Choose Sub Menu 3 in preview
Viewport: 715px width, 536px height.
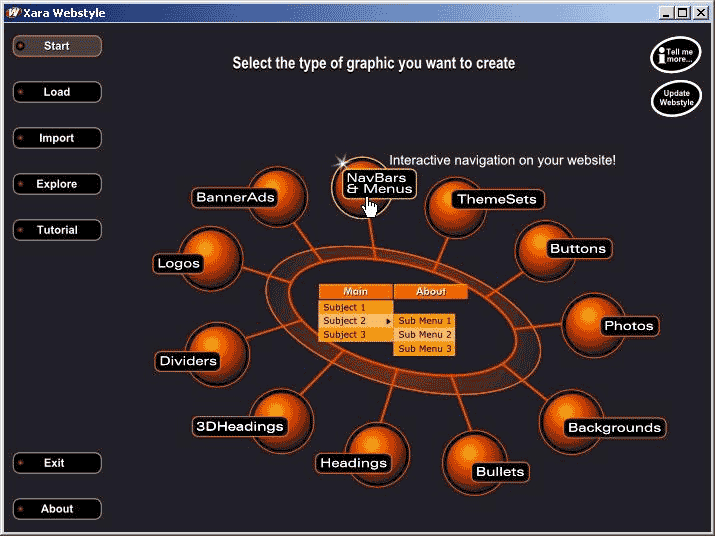click(x=424, y=349)
